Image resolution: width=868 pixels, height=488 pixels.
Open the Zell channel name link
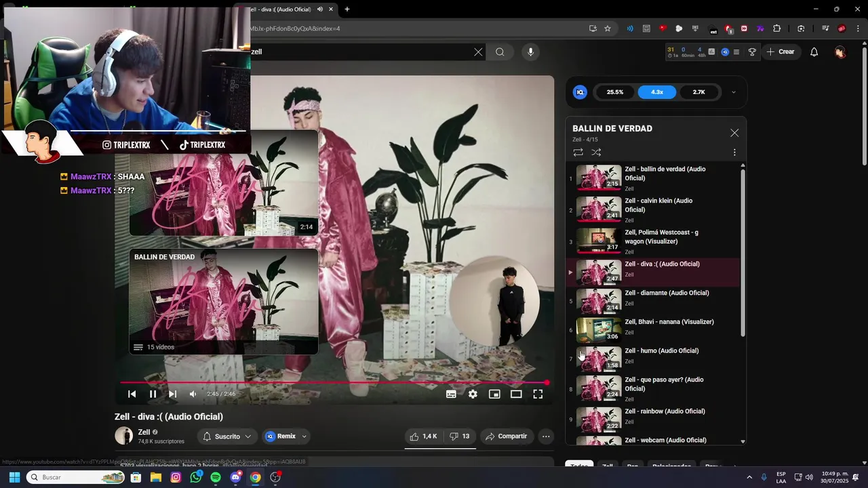144,432
